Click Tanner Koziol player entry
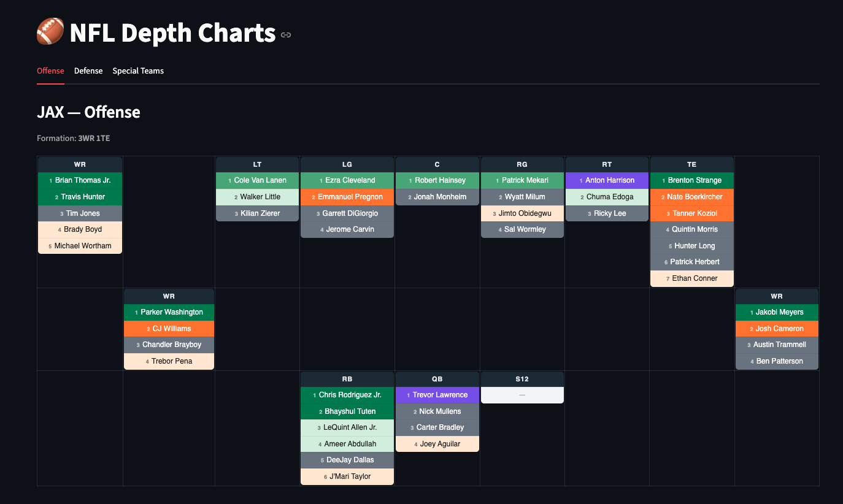The width and height of the screenshot is (843, 504). (x=692, y=213)
